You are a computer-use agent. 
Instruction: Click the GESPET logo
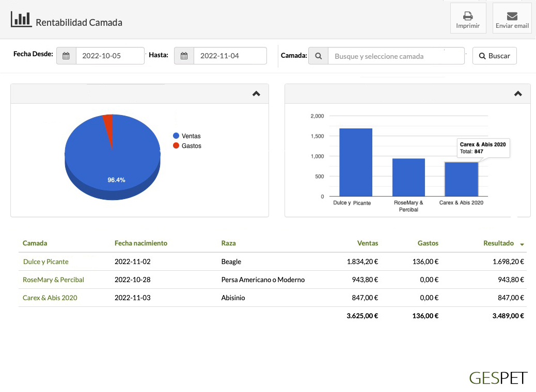click(x=498, y=378)
